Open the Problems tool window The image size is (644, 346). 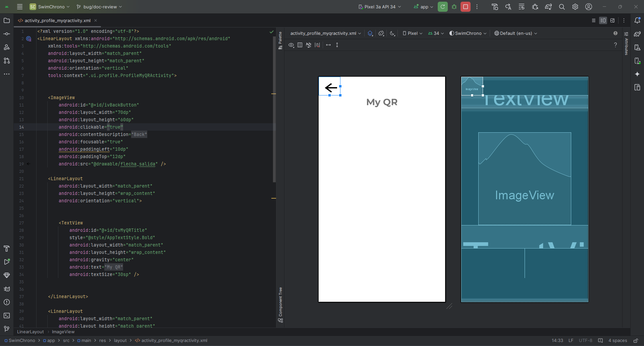pyautogui.click(x=7, y=302)
